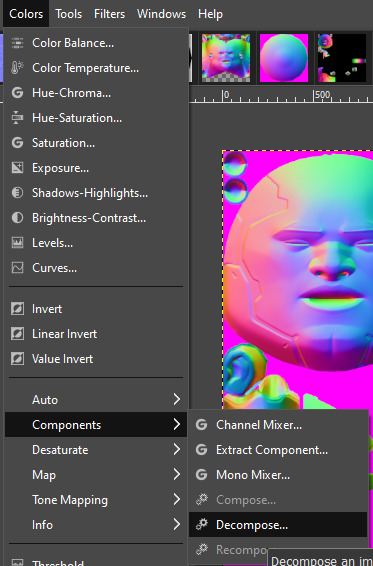373x566 pixels.
Task: Choose Channel Mixer... from Components submenu
Action: click(x=278, y=425)
